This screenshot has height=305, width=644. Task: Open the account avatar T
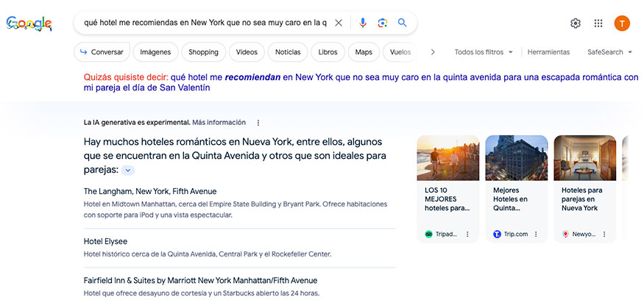(x=622, y=24)
